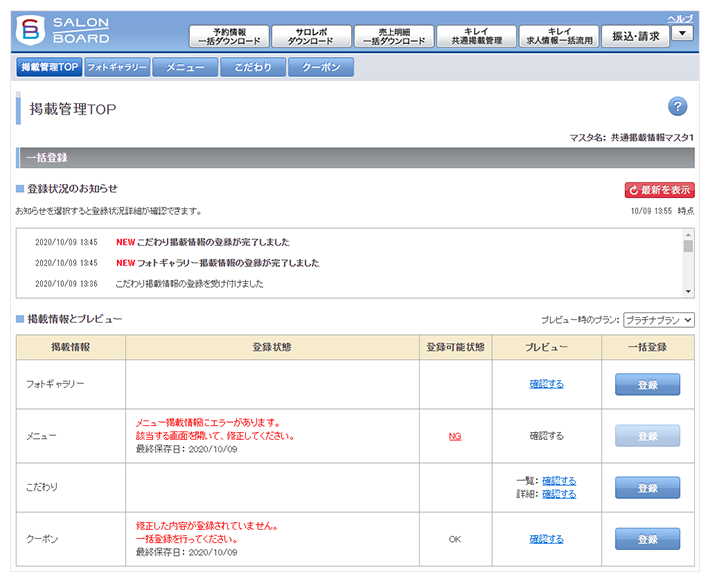
Task: Expand the dropdown arrow beside 振込・請求
Action: 682,35
